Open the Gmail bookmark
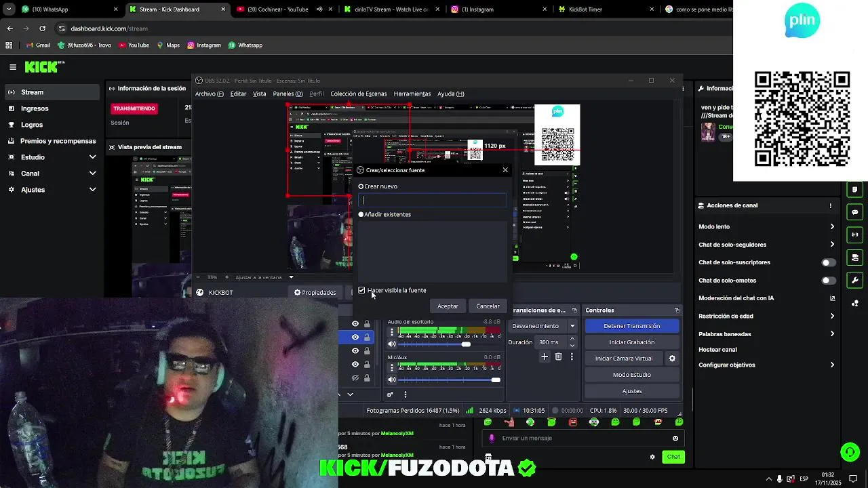 (38, 45)
